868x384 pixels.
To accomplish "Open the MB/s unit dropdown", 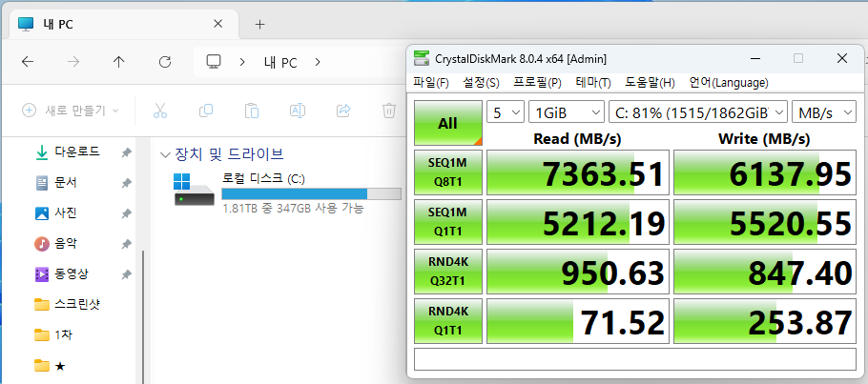I will click(x=824, y=112).
